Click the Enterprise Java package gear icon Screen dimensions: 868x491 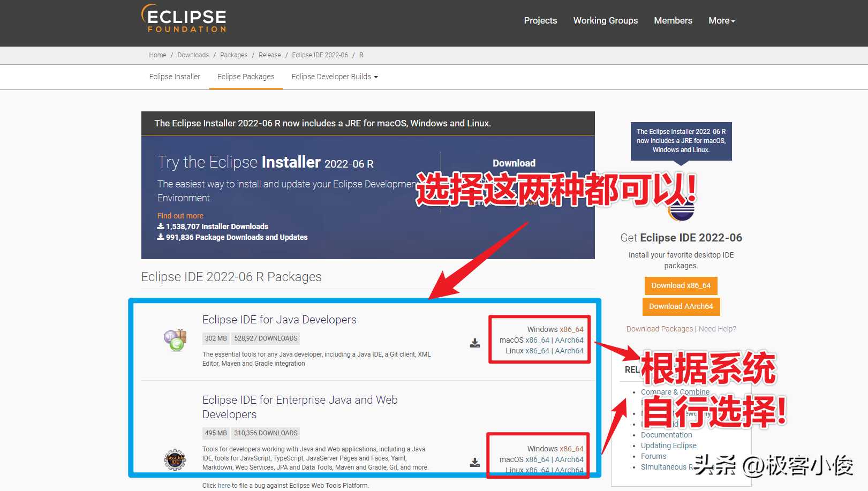(x=175, y=460)
